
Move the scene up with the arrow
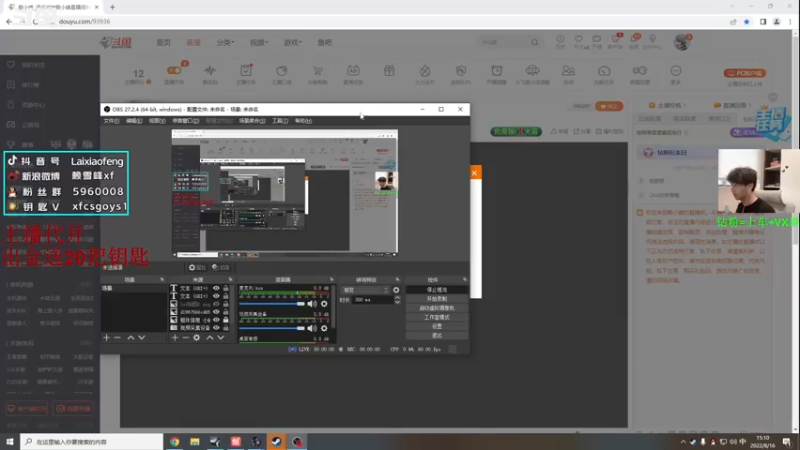coord(131,338)
